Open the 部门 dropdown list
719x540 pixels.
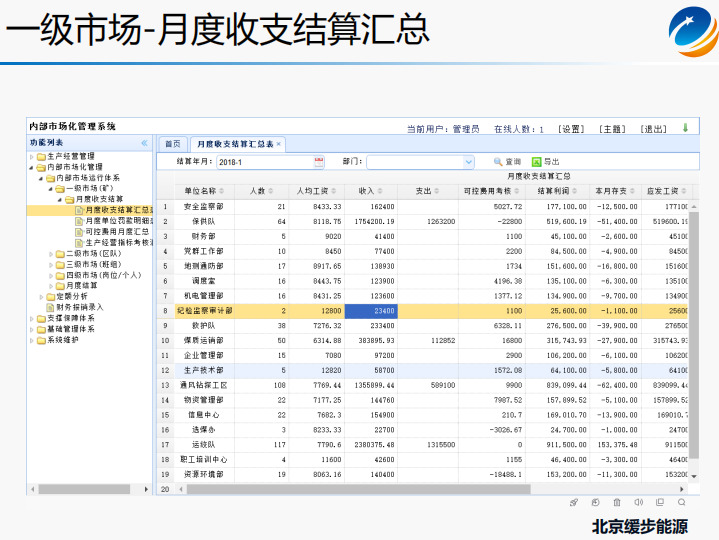click(x=468, y=162)
